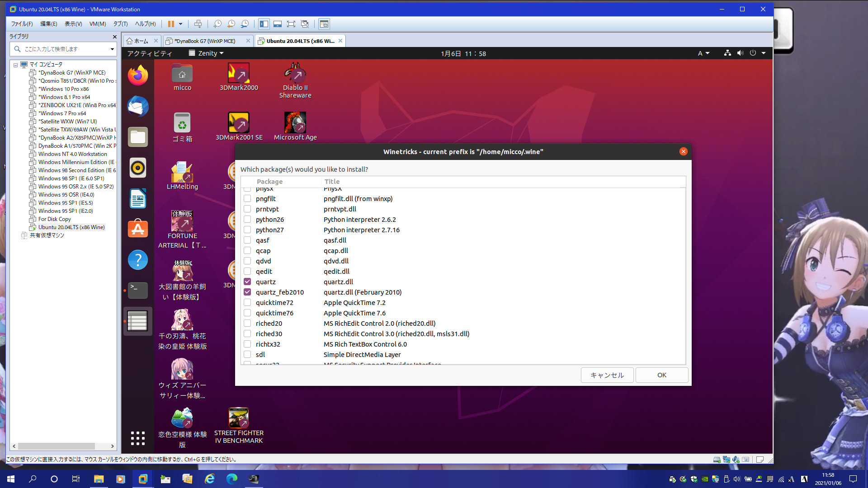Open the Help icon in the dock
Viewport: 868px width, 488px height.
point(138,260)
